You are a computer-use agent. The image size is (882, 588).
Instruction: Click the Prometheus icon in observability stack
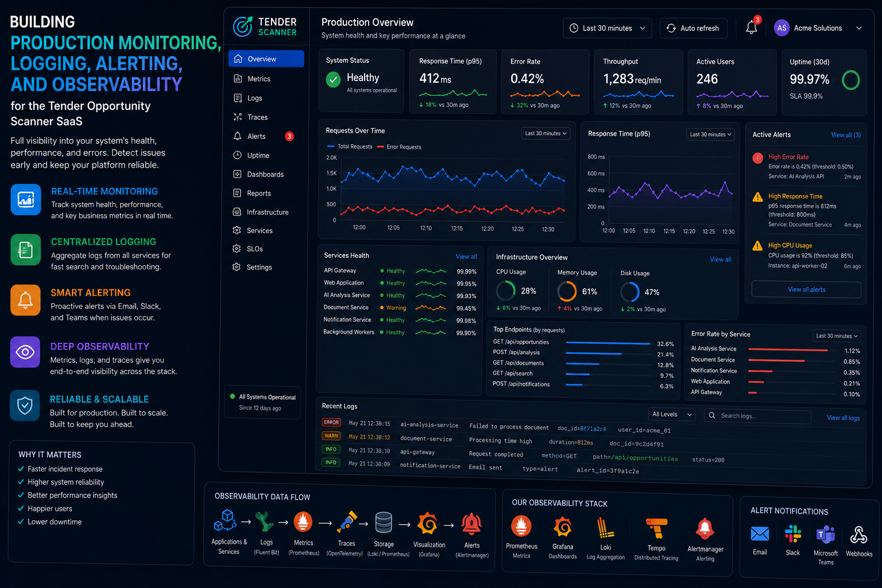click(x=521, y=526)
